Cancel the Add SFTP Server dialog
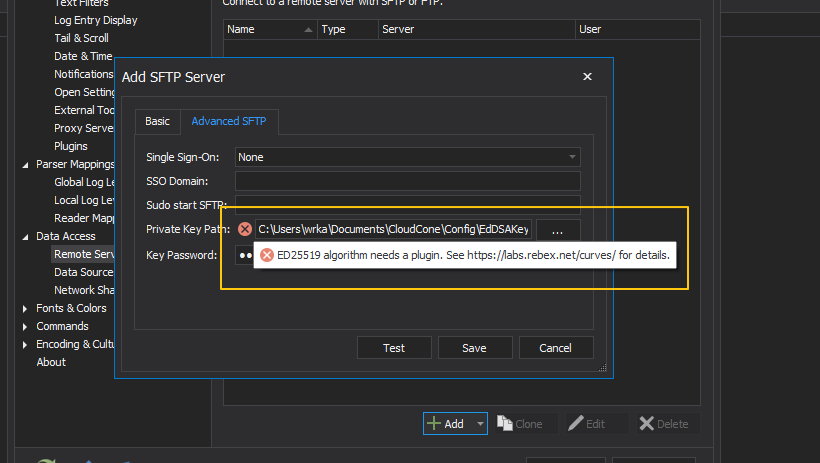The height and width of the screenshot is (463, 820). pos(555,348)
